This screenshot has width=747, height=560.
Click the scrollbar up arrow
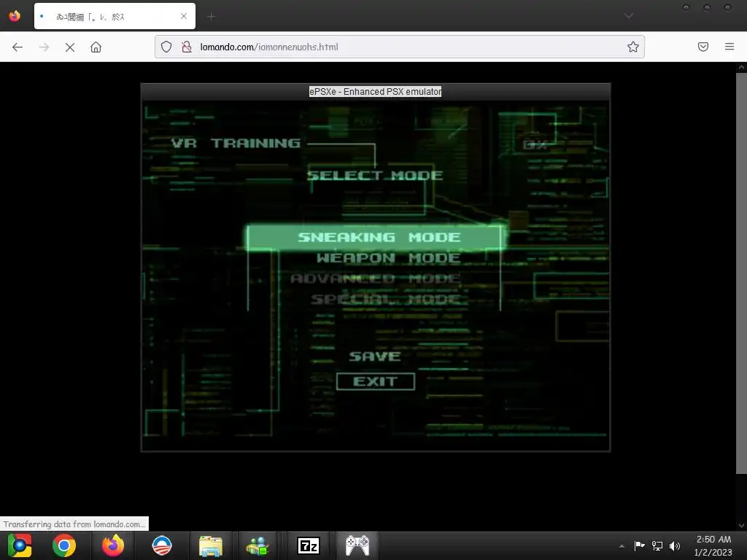click(741, 68)
